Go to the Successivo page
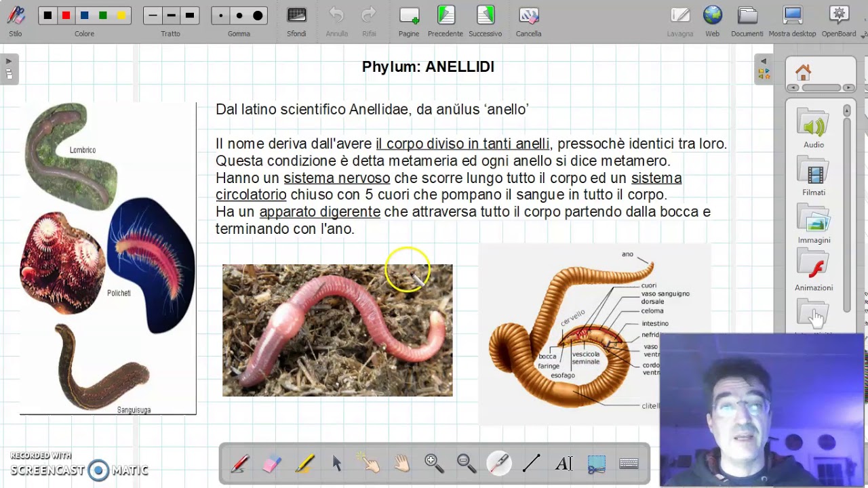Image resolution: width=868 pixels, height=488 pixels. click(486, 21)
